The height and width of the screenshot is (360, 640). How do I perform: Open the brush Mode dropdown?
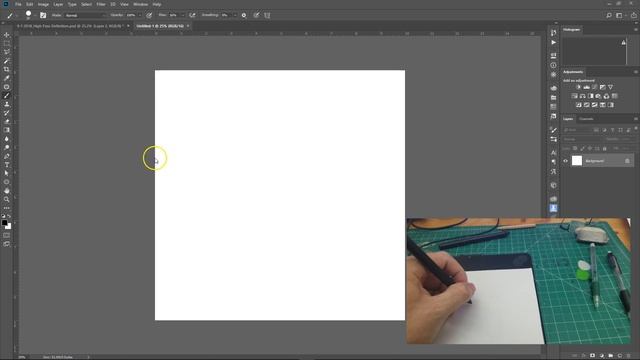pos(85,15)
